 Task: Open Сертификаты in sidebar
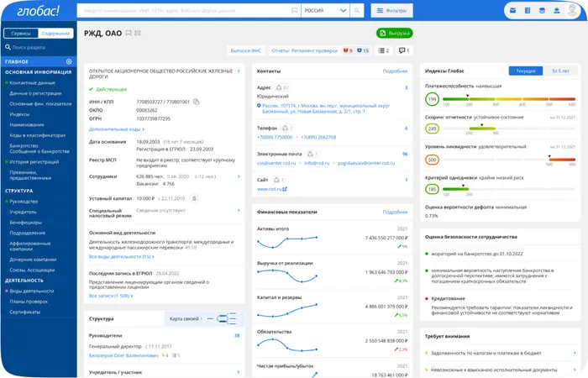[x=24, y=312]
